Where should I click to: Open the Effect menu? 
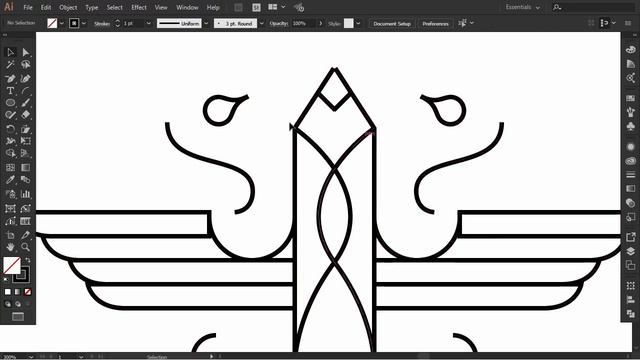(x=139, y=7)
